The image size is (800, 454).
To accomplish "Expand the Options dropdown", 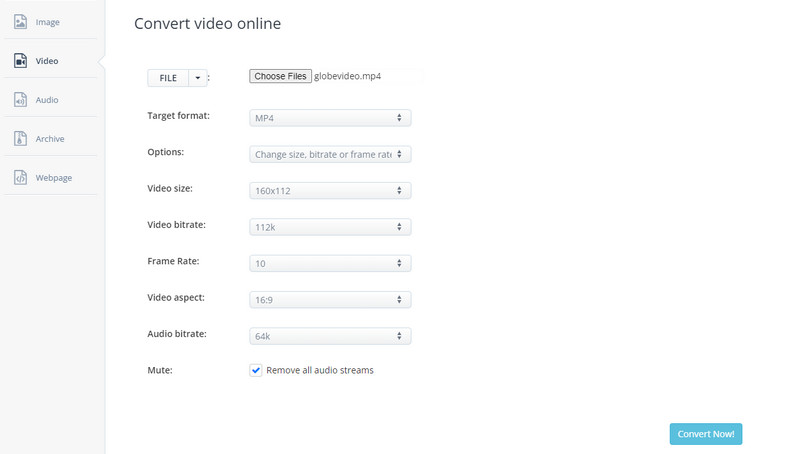I will click(330, 155).
